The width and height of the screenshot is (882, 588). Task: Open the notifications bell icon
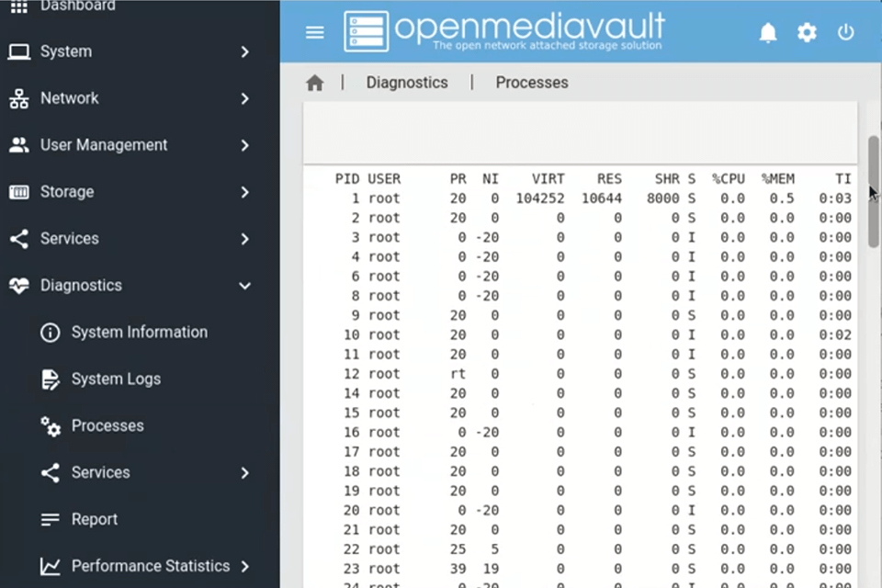768,32
